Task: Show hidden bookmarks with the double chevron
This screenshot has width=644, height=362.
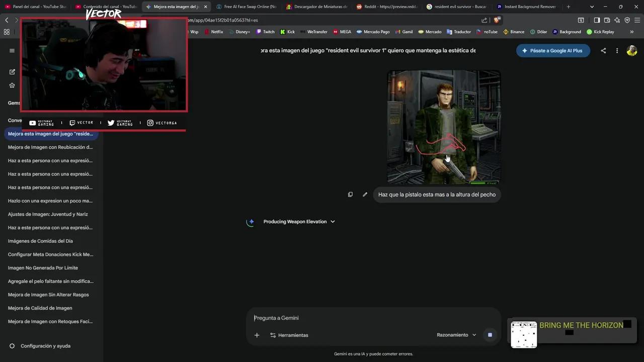Action: click(632, 32)
